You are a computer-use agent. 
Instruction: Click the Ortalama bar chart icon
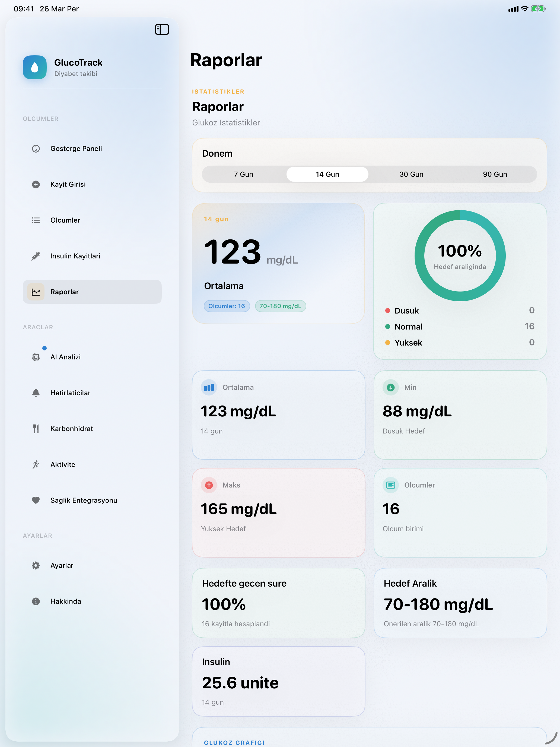pos(209,387)
